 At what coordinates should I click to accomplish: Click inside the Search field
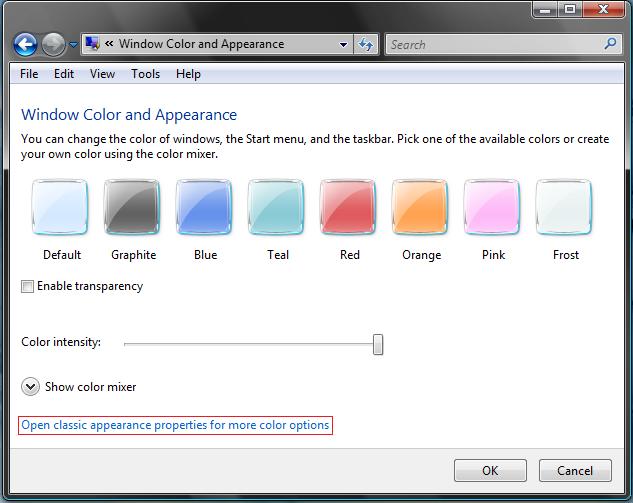pos(495,44)
